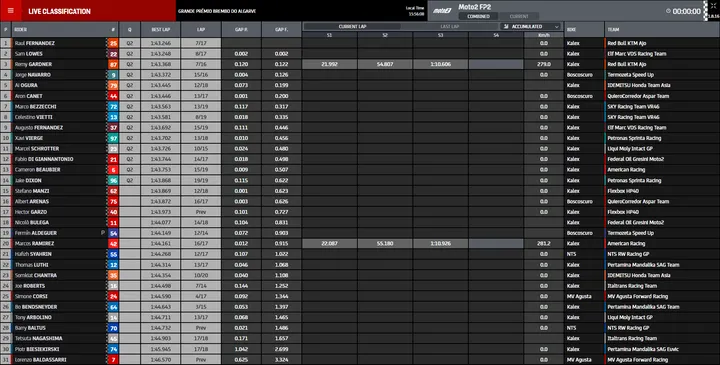Click the chart icon beside ACCUMULATED
720x365 pixels.
pos(506,27)
